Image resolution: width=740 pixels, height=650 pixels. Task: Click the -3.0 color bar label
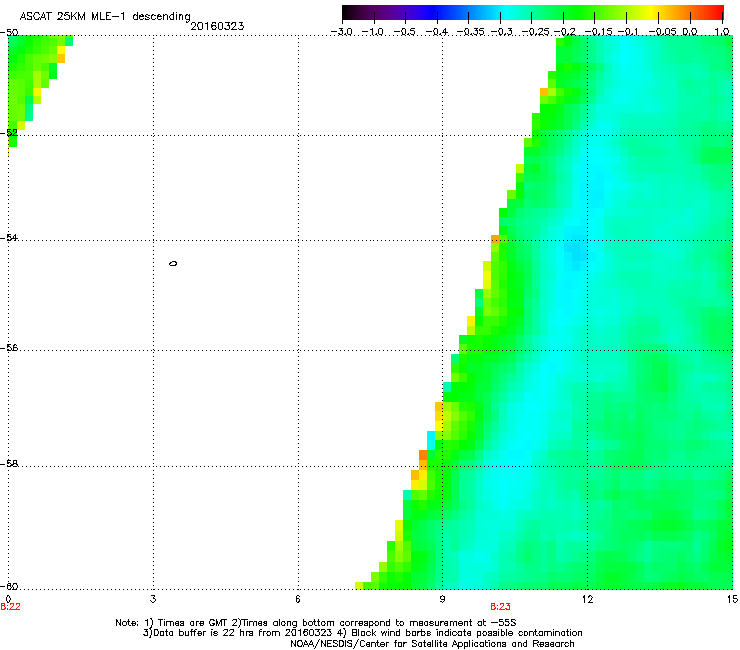pos(341,32)
